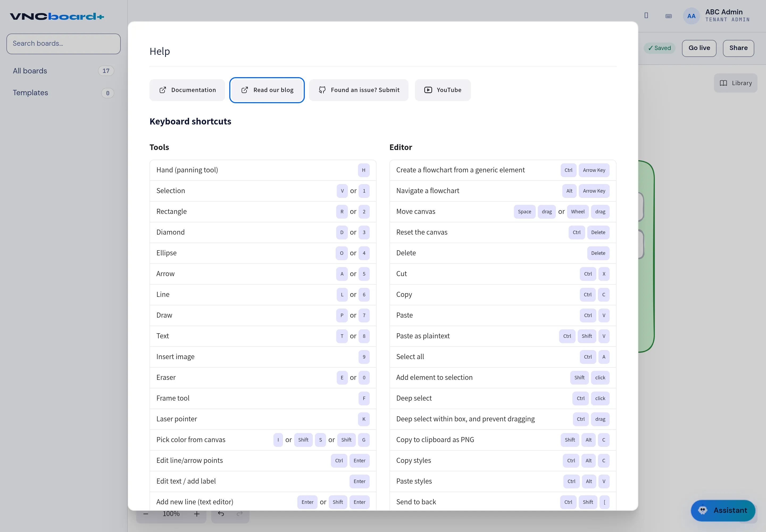Click the Wheel key badge
This screenshot has width=766, height=532.
pos(578,212)
